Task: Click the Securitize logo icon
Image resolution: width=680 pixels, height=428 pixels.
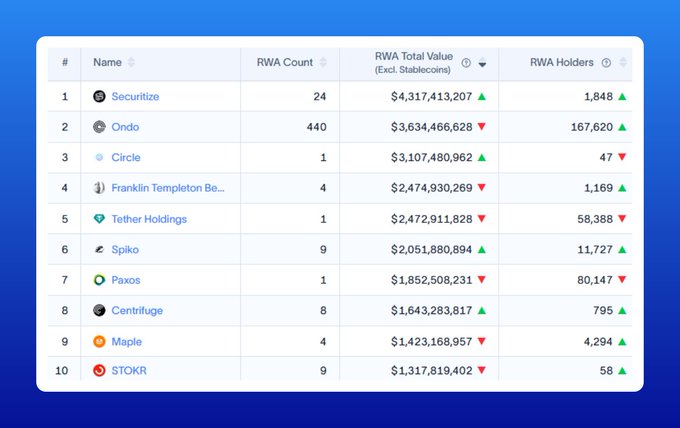Action: tap(99, 96)
